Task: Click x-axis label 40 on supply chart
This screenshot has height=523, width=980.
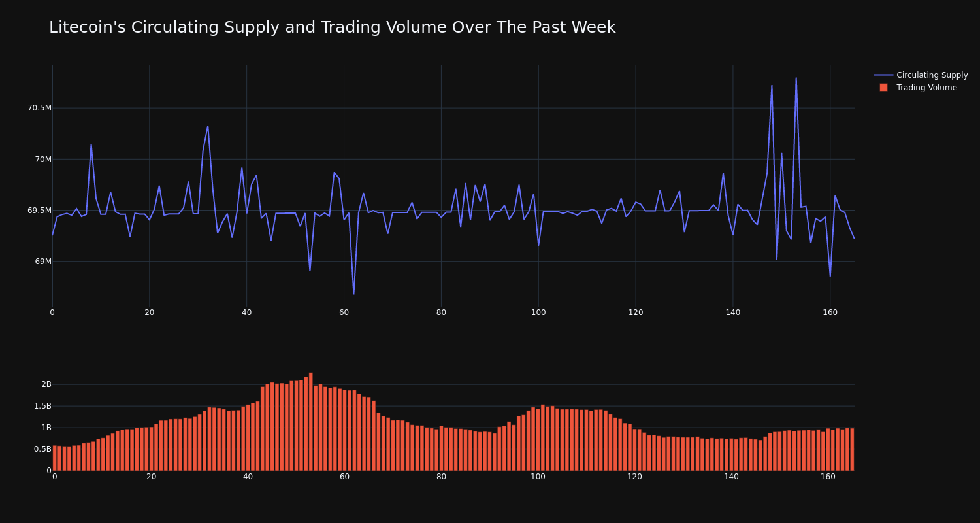Action: [x=246, y=312]
